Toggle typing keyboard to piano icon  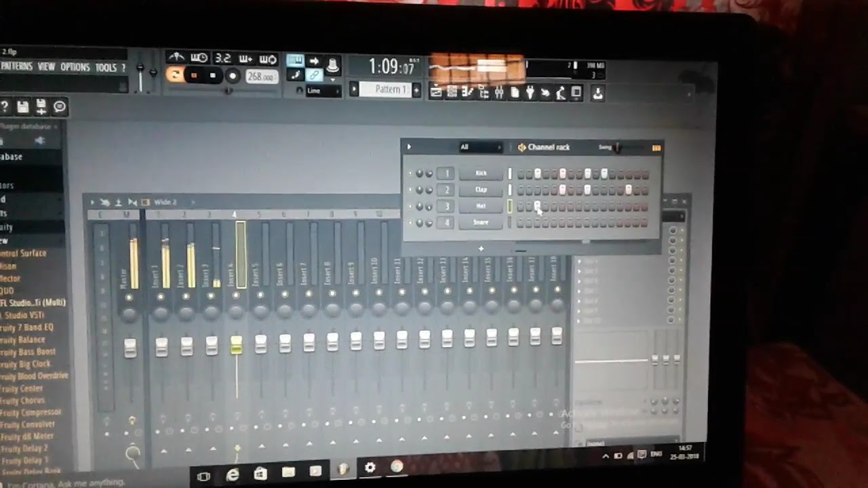(295, 60)
